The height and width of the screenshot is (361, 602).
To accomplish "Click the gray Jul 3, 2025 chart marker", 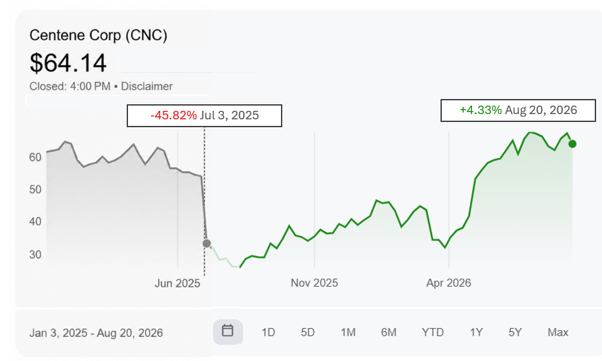I will click(x=207, y=243).
